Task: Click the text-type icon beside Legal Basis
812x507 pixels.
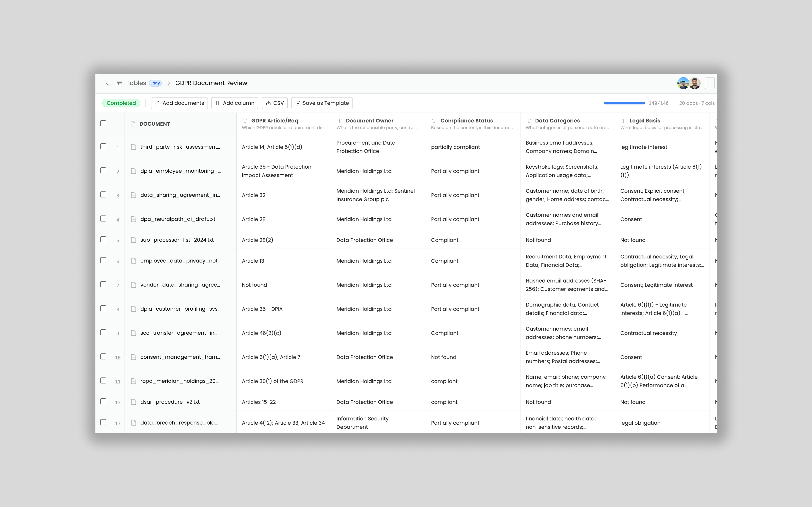Action: [623, 121]
